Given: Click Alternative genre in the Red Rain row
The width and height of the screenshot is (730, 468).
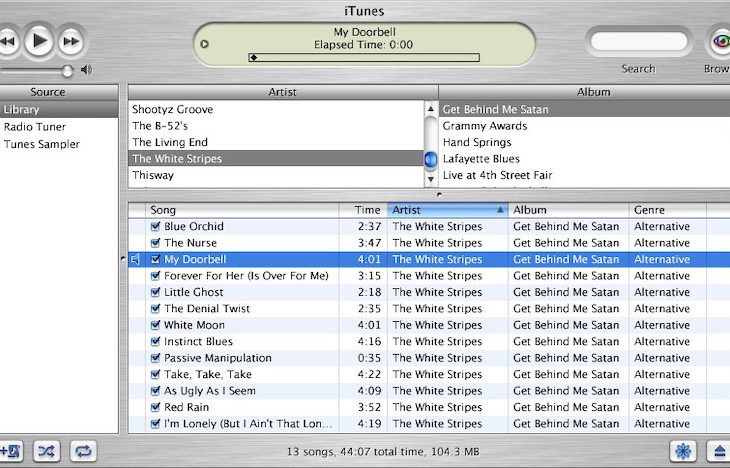Looking at the screenshot, I should (x=662, y=407).
